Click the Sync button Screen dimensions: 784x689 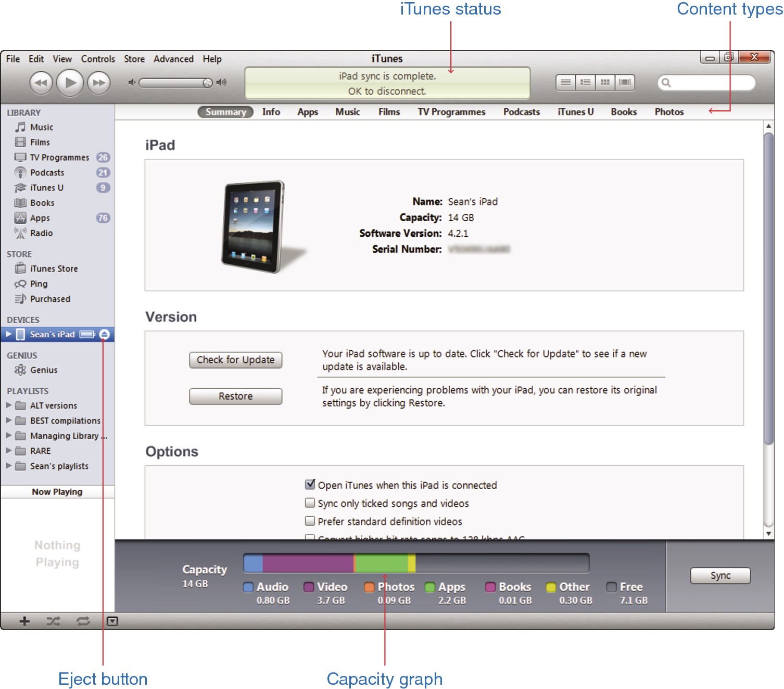(x=720, y=575)
